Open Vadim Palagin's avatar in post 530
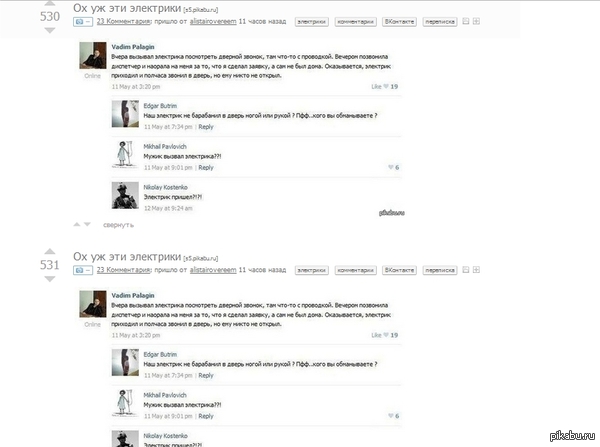 click(93, 55)
